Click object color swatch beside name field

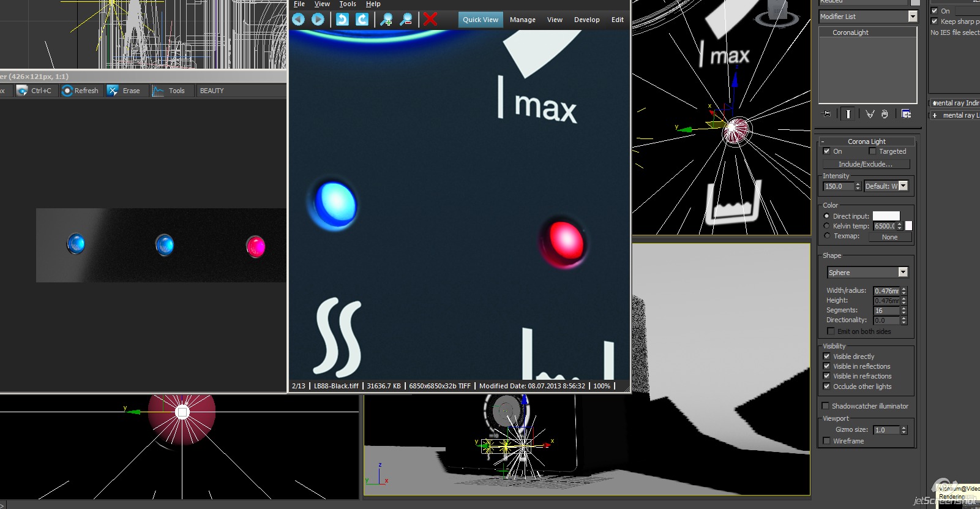[x=915, y=2]
